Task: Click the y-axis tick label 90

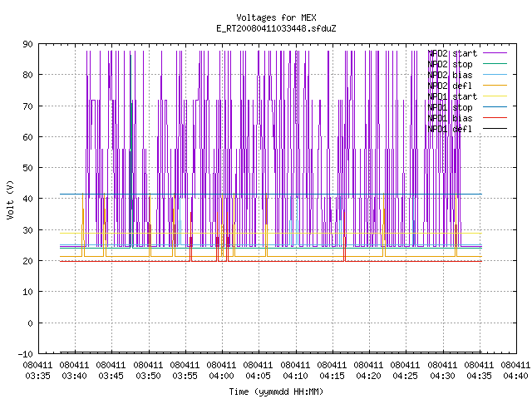Action: click(x=27, y=44)
